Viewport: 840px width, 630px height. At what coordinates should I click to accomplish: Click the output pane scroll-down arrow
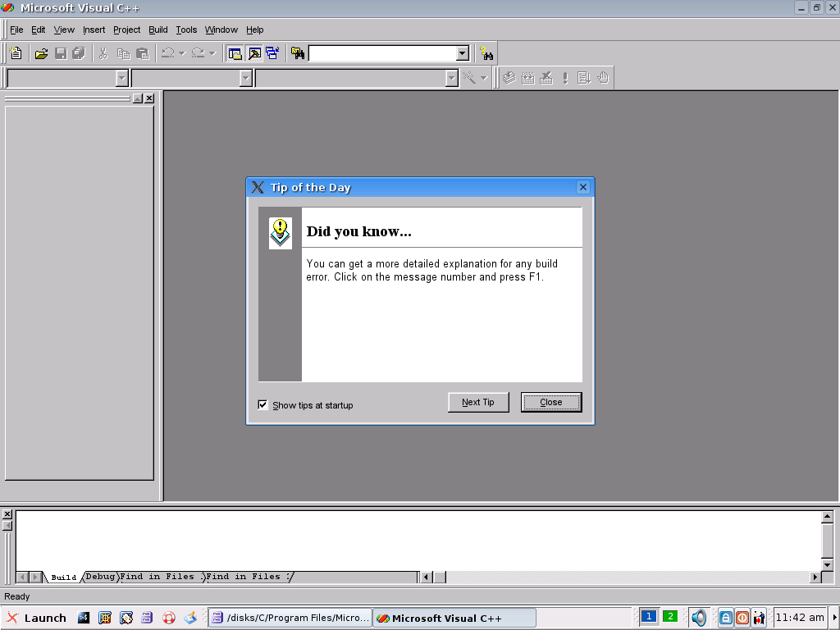[827, 564]
